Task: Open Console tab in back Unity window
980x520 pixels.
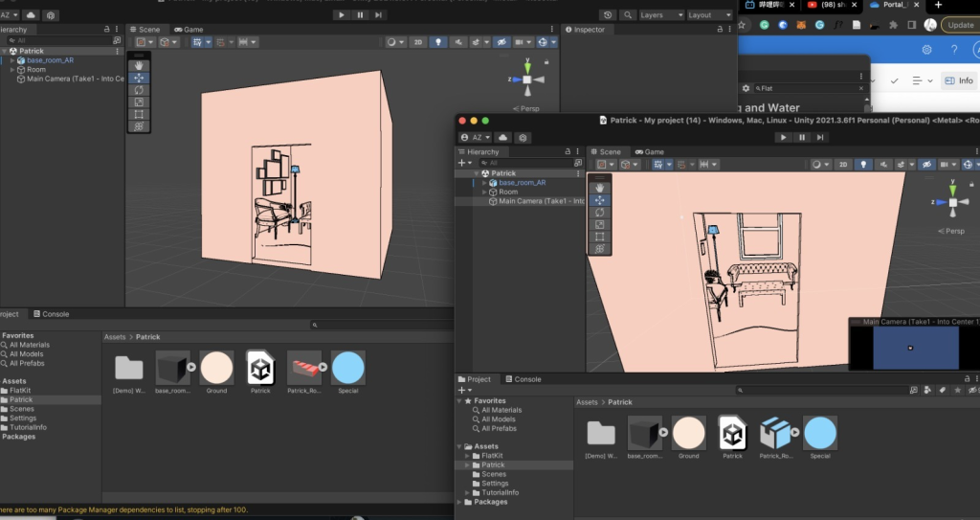Action: click(x=52, y=314)
